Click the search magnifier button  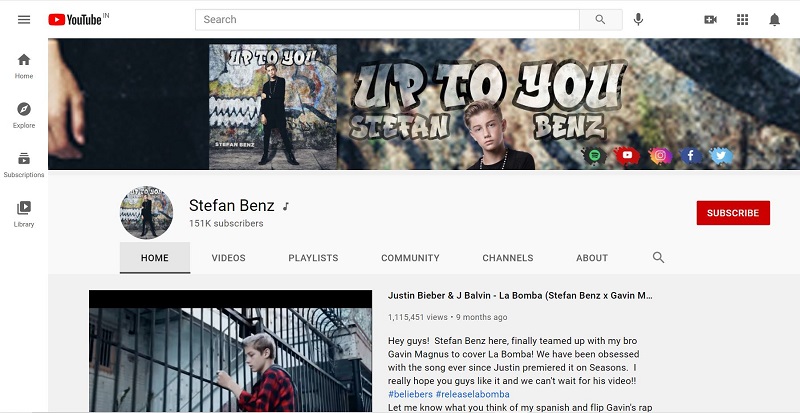tap(601, 19)
